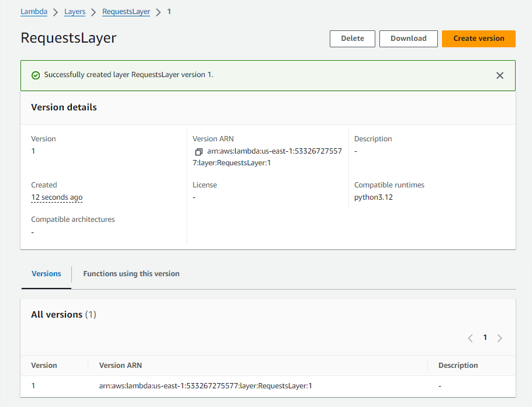
Task: Download the layer version
Action: click(x=408, y=39)
